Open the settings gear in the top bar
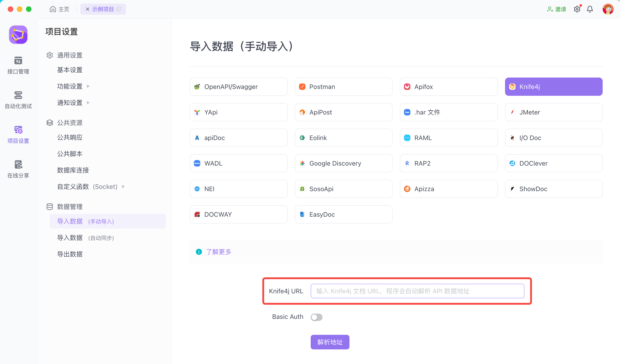The width and height of the screenshot is (620, 364). [577, 9]
